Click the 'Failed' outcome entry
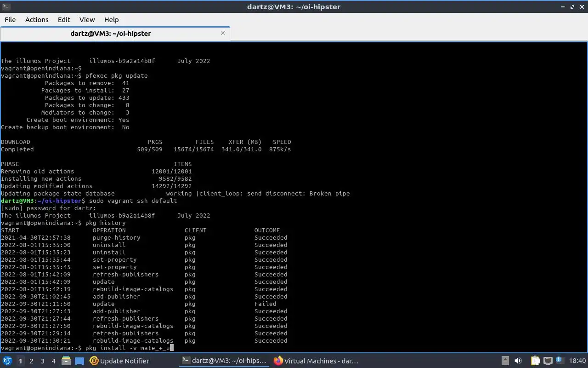This screenshot has height=368, width=588. 266,304
